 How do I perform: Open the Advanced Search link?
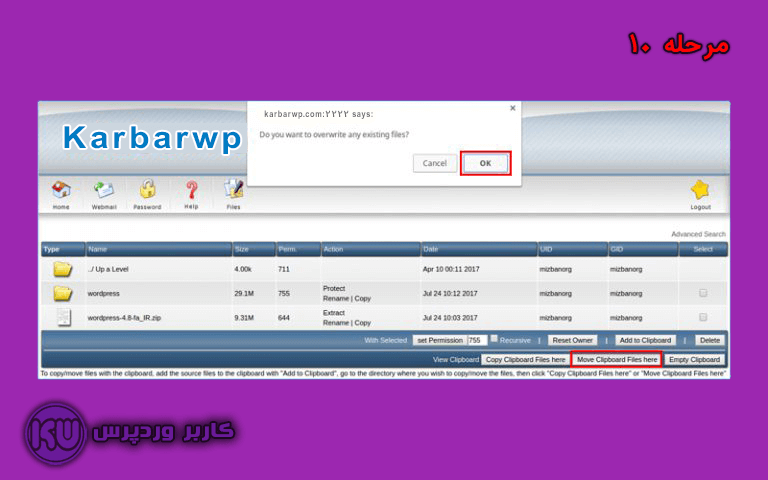tap(698, 234)
